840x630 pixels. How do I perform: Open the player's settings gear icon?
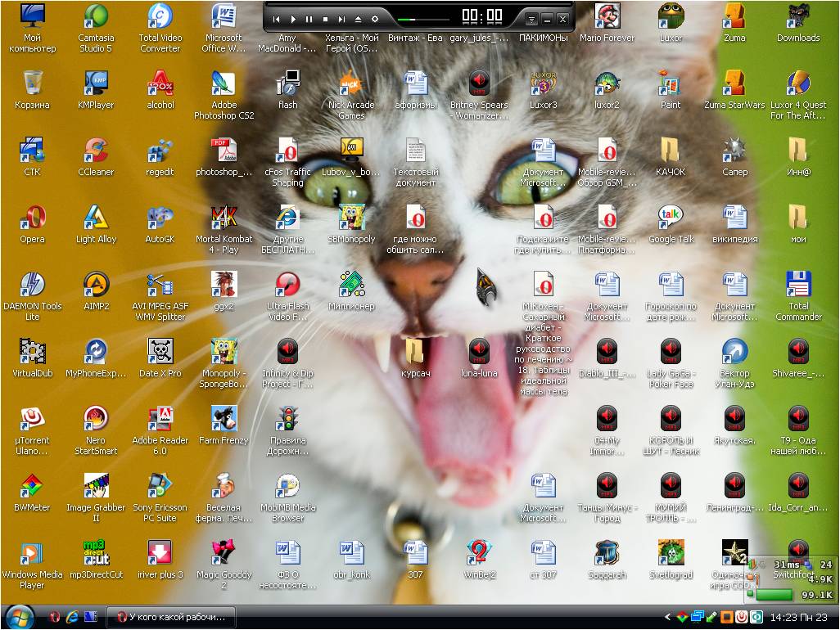[x=375, y=19]
